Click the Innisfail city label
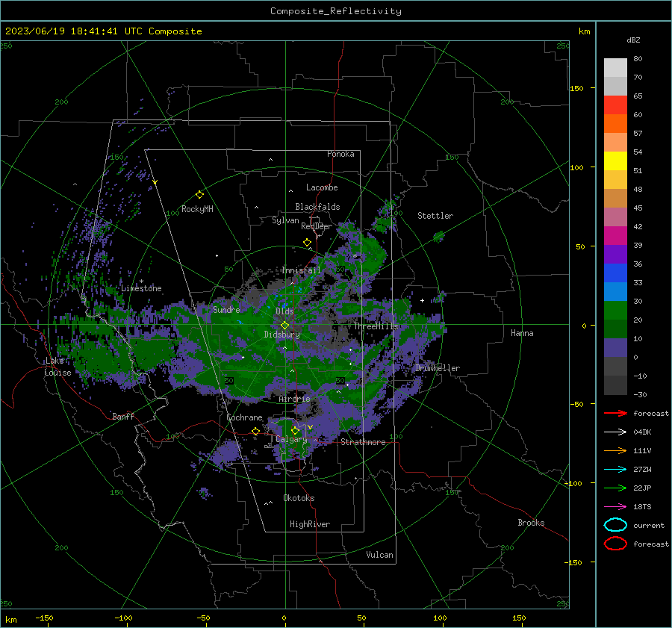This screenshot has height=628, width=672. click(x=301, y=270)
